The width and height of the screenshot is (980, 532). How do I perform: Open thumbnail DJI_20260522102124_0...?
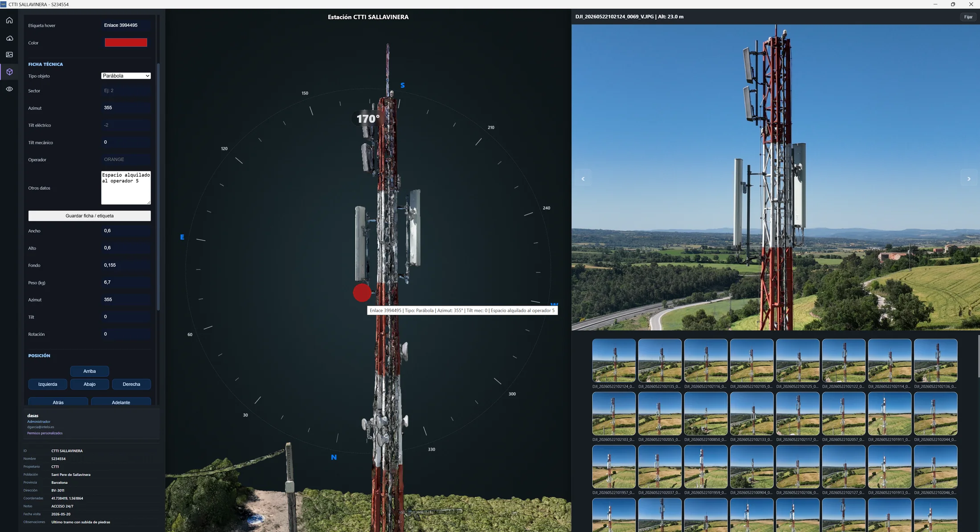coord(614,361)
